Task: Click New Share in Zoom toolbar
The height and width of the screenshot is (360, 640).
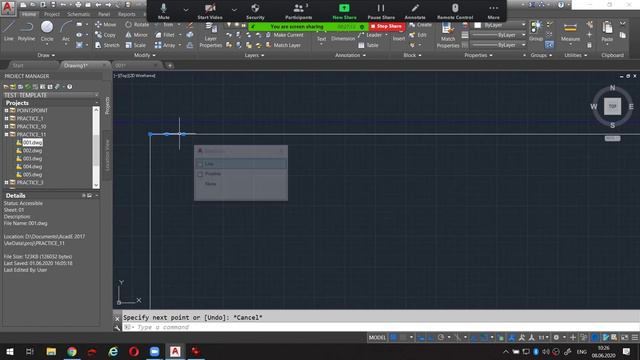Action: pos(344,11)
